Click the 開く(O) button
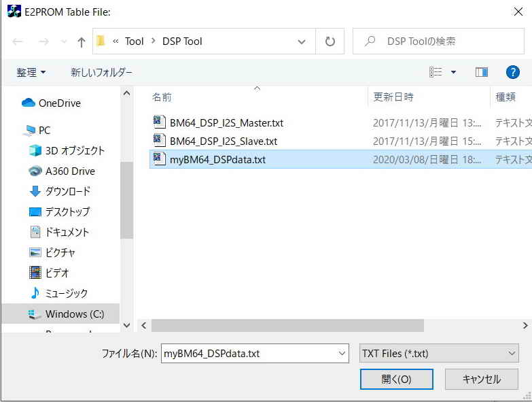The height and width of the screenshot is (402, 532). point(396,379)
